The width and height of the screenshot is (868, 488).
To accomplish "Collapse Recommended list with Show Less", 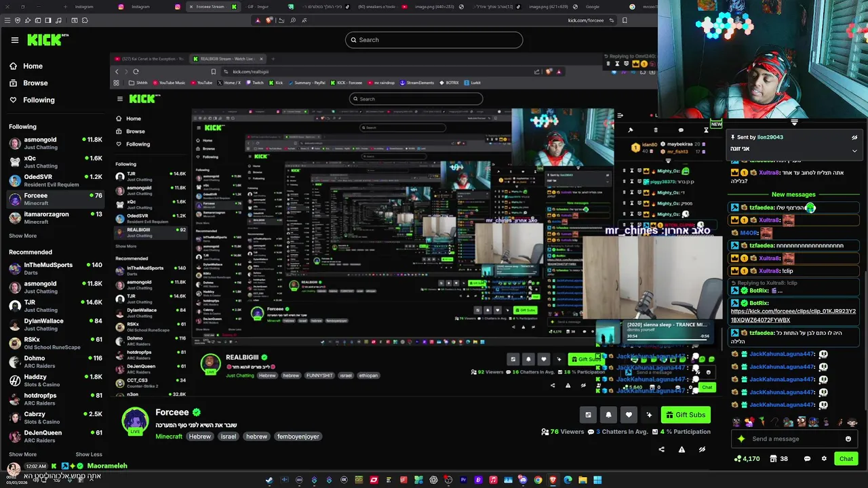I will 89,454.
